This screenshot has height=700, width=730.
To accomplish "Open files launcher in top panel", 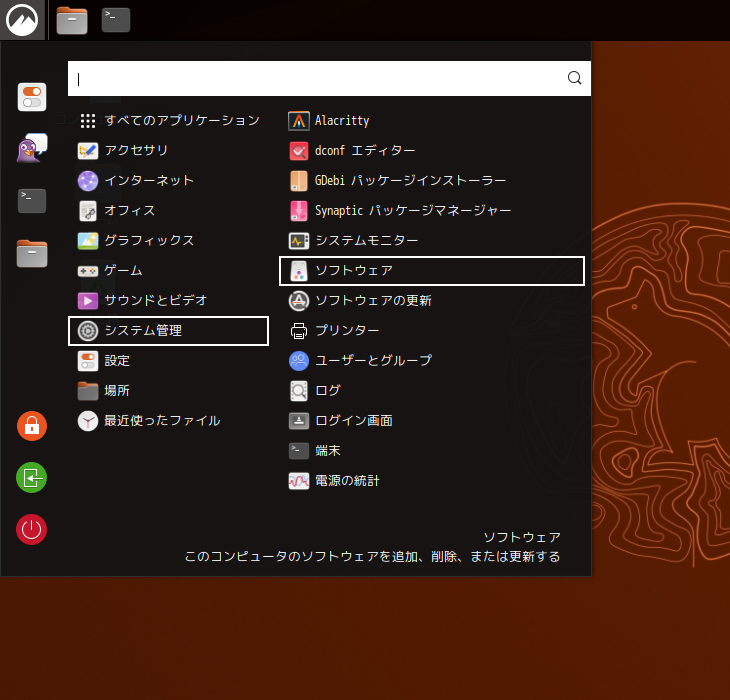I will (x=72, y=21).
